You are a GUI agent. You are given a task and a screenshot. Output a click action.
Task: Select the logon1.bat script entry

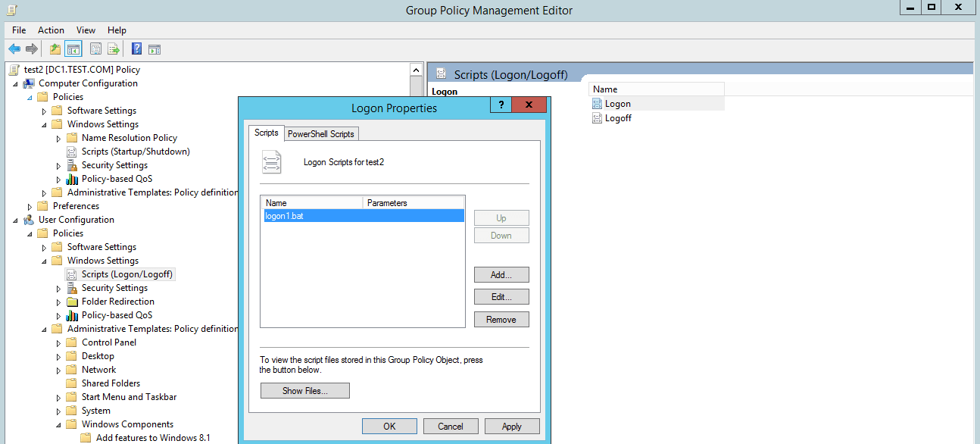362,216
